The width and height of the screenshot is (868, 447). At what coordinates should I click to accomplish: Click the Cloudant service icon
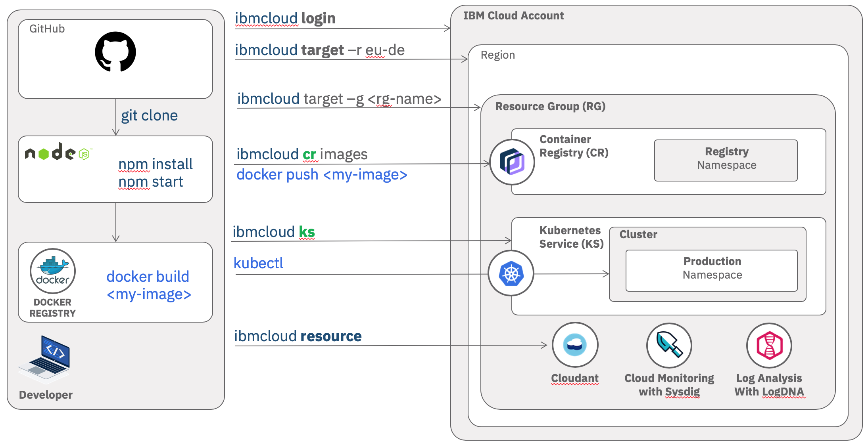click(575, 345)
